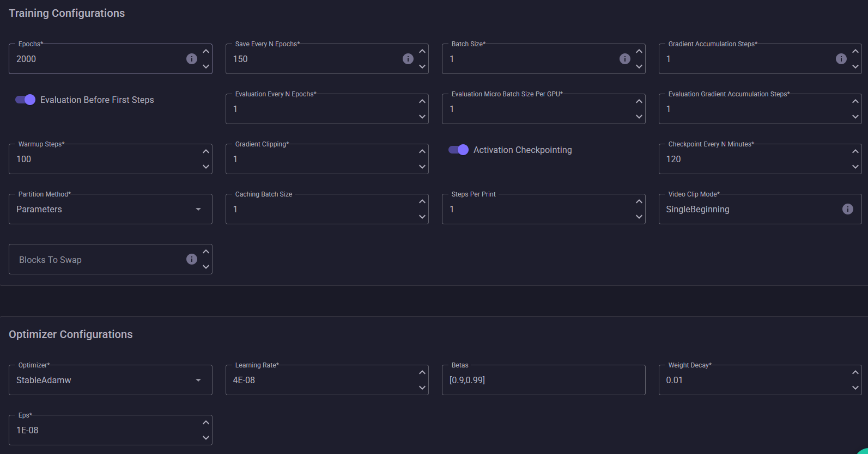Click the Blocks To Swap info icon
Screen dimensions: 868x454
tap(192, 259)
